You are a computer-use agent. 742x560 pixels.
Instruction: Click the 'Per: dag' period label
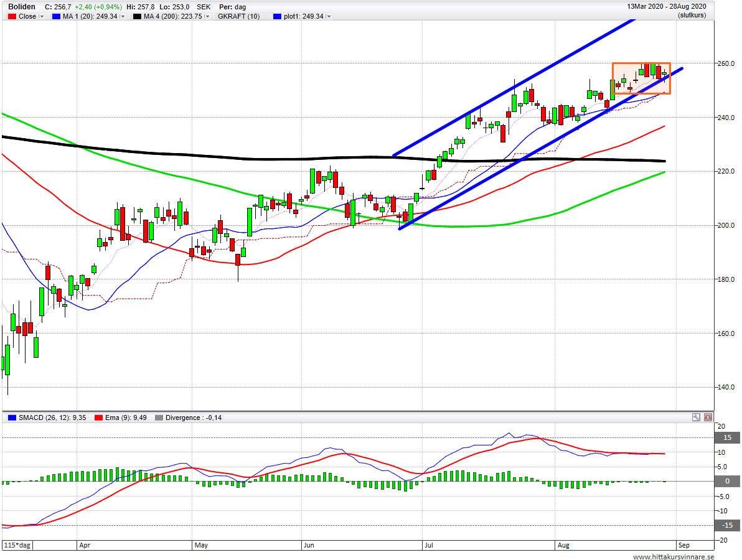[x=232, y=7]
